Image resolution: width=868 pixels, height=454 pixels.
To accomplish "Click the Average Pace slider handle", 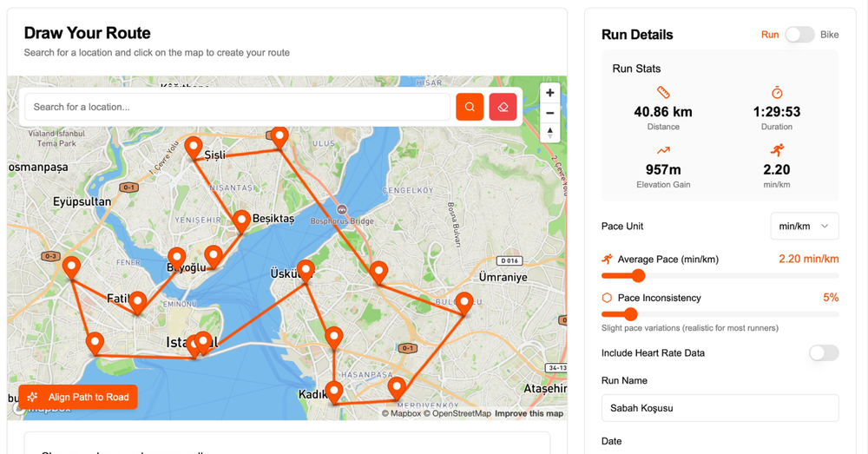I will click(x=638, y=276).
